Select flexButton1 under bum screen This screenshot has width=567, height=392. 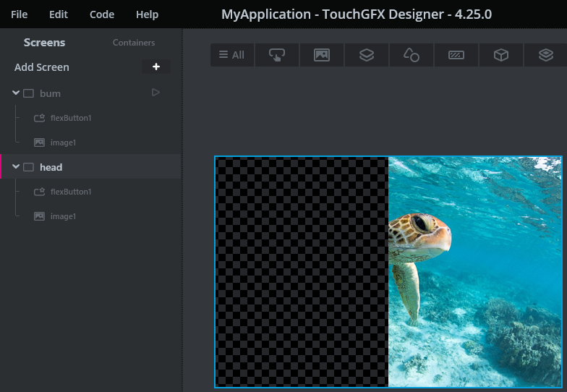click(70, 118)
